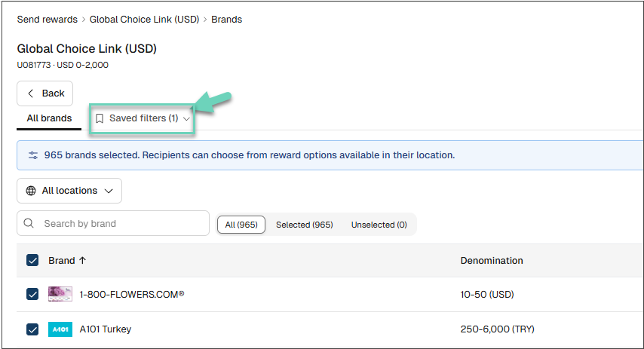Click the globe icon in All locations

click(31, 191)
